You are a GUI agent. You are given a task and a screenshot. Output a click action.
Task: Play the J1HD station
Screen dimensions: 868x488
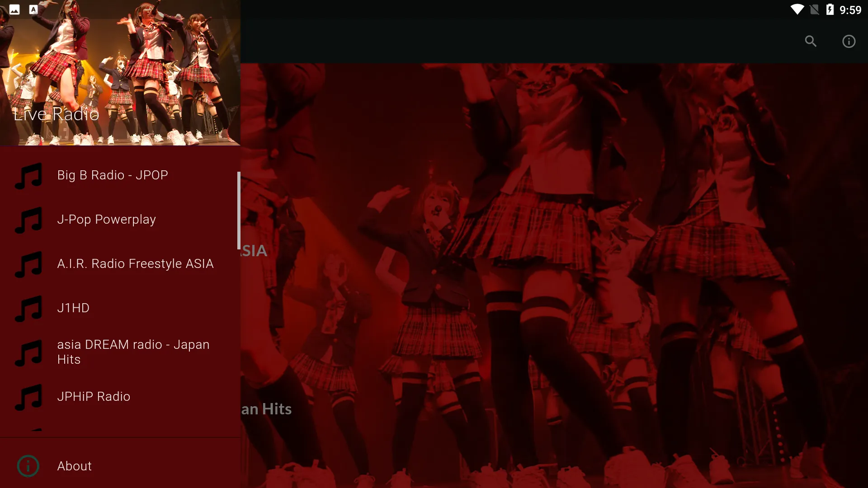120,308
